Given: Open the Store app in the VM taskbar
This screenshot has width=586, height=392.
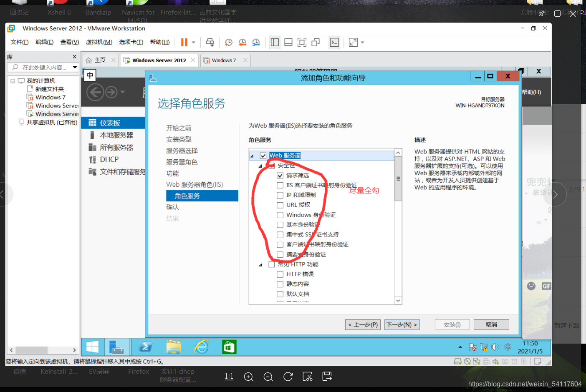Looking at the screenshot, I should click(229, 347).
